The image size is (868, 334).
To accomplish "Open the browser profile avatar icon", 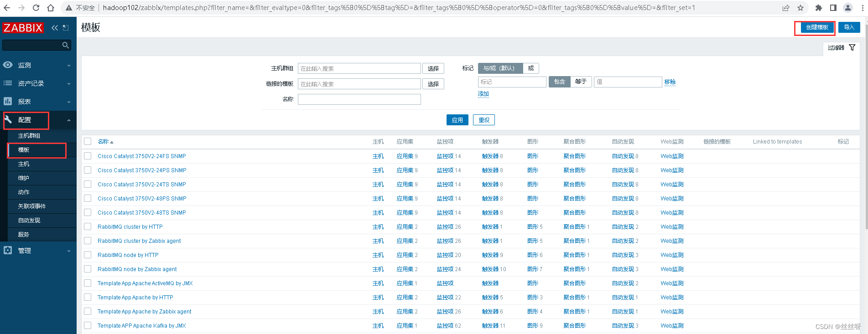I will (x=848, y=8).
